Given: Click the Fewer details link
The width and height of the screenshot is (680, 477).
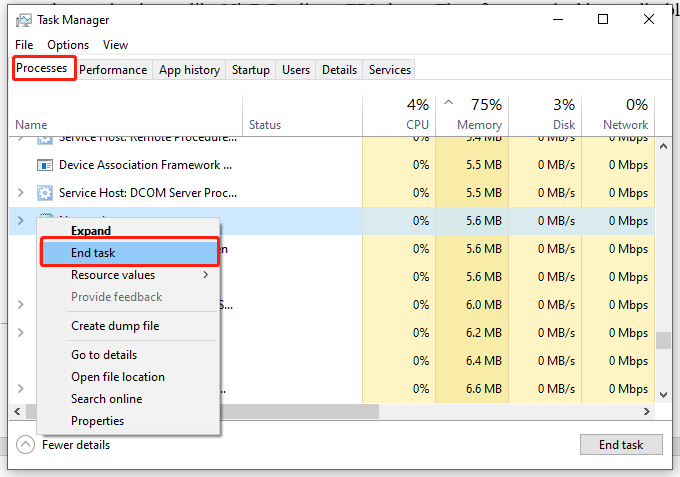Looking at the screenshot, I should pyautogui.click(x=76, y=445).
